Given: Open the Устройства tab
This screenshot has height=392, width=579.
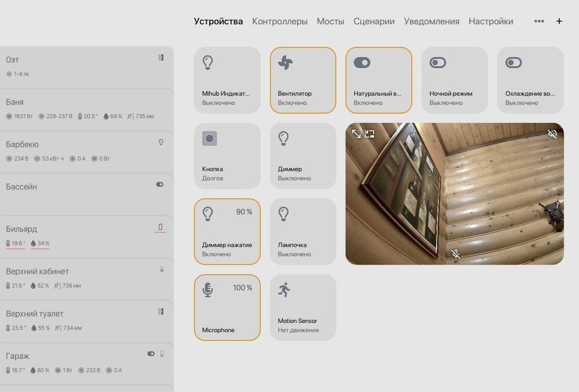Looking at the screenshot, I should [x=218, y=21].
